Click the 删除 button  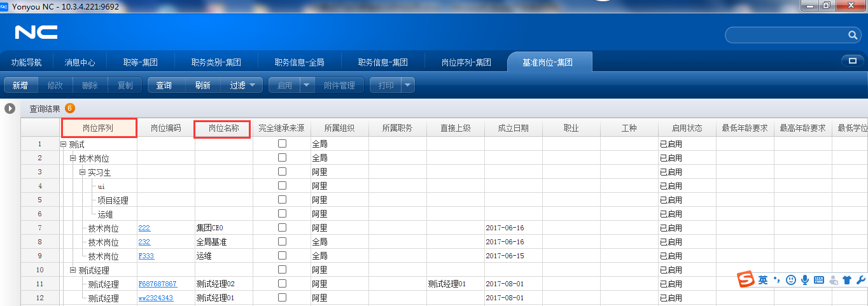point(90,85)
